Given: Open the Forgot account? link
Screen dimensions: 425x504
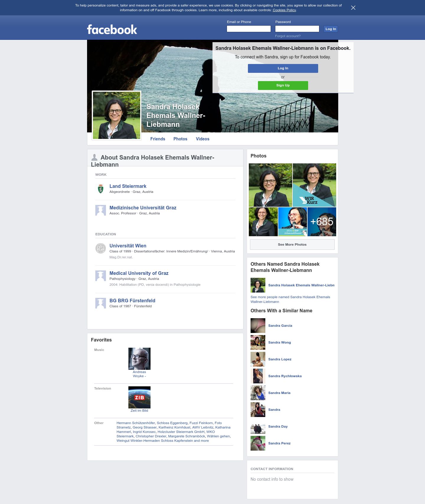Looking at the screenshot, I should [x=288, y=36].
